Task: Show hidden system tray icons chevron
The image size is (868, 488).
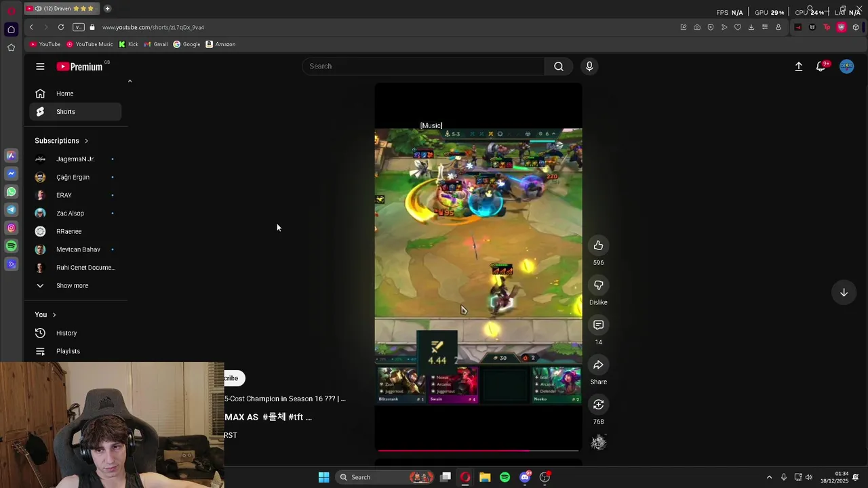Action: pos(769,477)
